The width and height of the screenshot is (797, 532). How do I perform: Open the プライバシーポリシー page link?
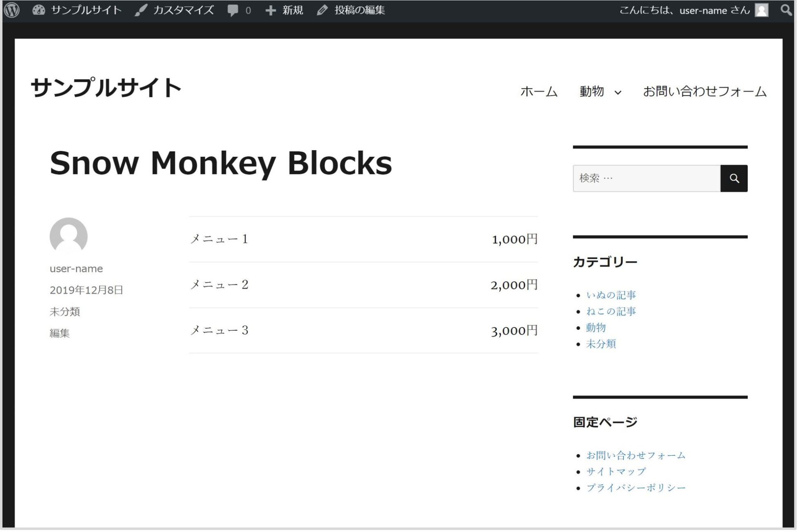636,488
